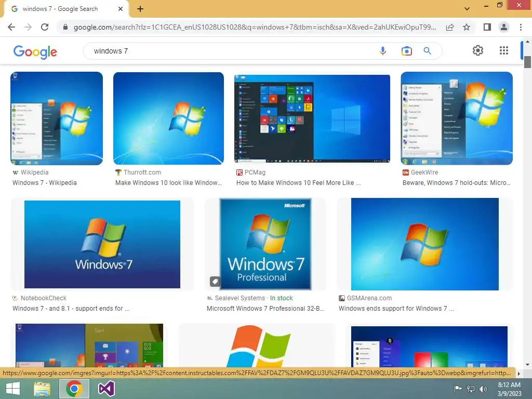Click the Wikipedia source label
Image resolution: width=532 pixels, height=399 pixels.
pyautogui.click(x=34, y=172)
